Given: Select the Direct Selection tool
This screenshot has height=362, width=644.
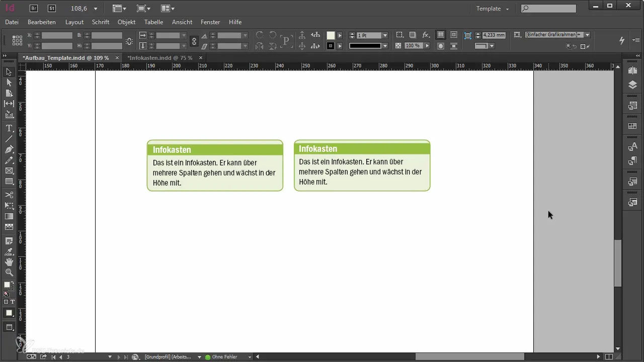Looking at the screenshot, I should pyautogui.click(x=9, y=82).
